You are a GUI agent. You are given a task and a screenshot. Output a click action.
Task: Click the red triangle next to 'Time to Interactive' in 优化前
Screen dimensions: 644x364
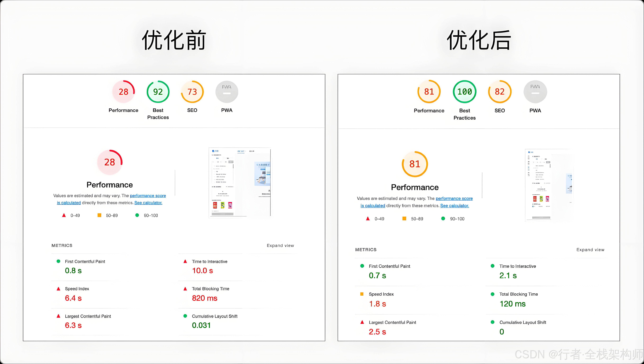(185, 261)
